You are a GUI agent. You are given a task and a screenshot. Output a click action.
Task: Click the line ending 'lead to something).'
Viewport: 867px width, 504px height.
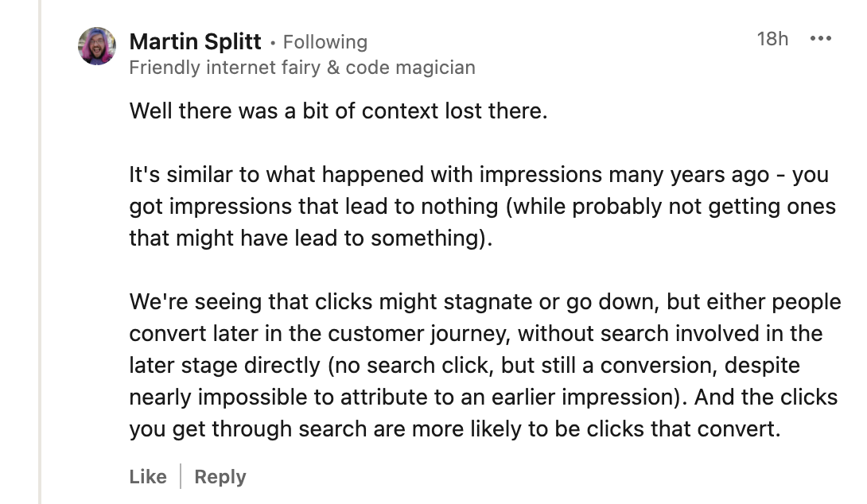click(x=311, y=238)
